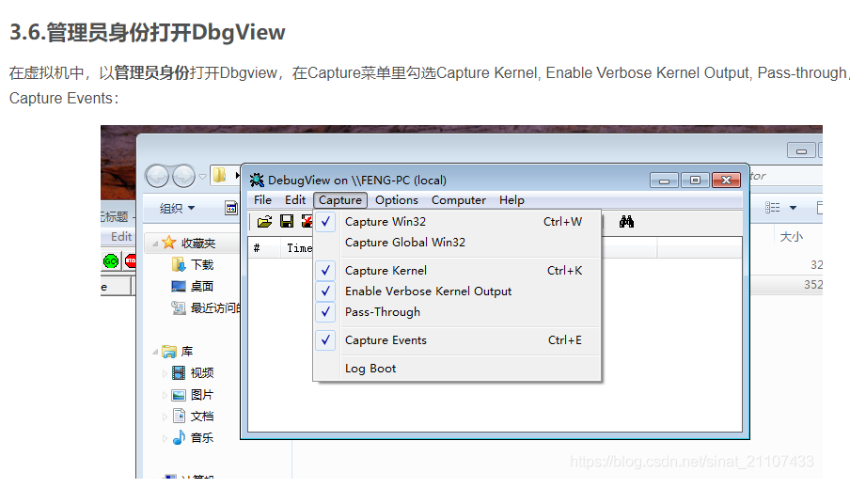Image resolution: width=850 pixels, height=504 pixels.
Task: Toggle the Capture Events option
Action: coord(325,339)
